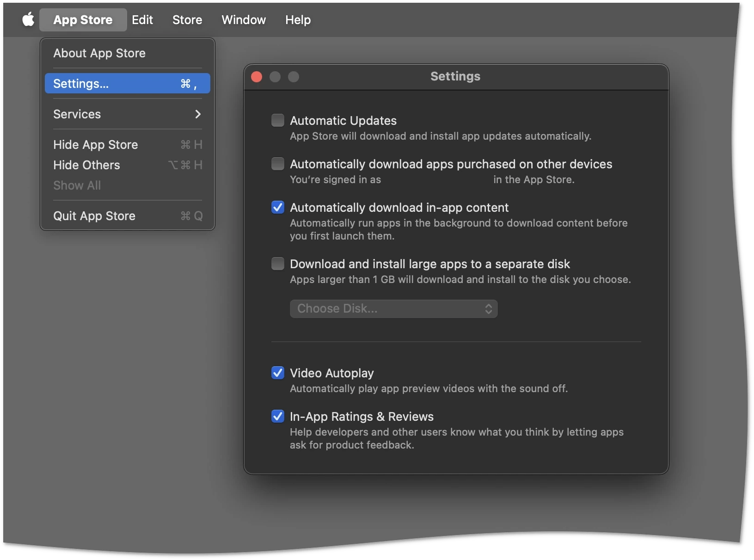Viewport: 754px width, 560px height.
Task: Choose About App Store menu entry
Action: click(x=128, y=53)
